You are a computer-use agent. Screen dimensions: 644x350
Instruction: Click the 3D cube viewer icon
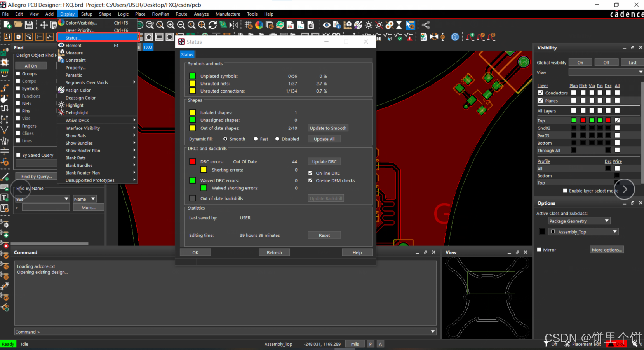pos(348,25)
